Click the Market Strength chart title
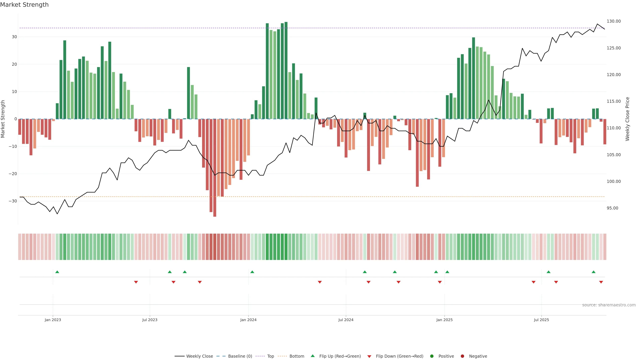This screenshot has height=362, width=644. (x=24, y=5)
